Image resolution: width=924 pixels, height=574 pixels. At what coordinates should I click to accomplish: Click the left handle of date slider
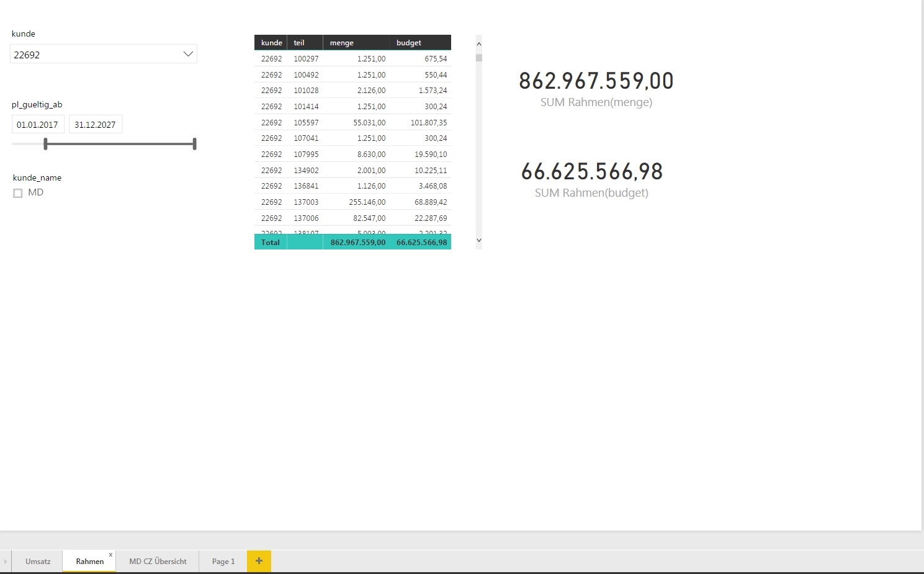tap(45, 144)
